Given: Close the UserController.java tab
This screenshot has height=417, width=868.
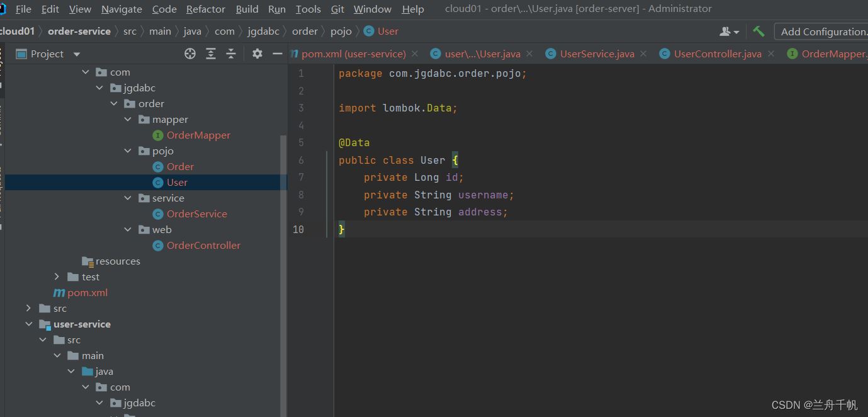Looking at the screenshot, I should coord(770,54).
